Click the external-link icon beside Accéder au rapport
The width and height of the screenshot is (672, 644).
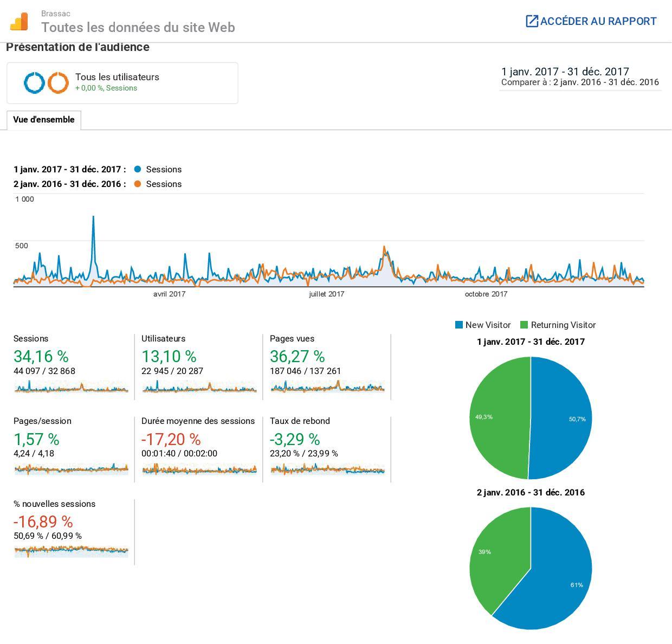pyautogui.click(x=532, y=21)
